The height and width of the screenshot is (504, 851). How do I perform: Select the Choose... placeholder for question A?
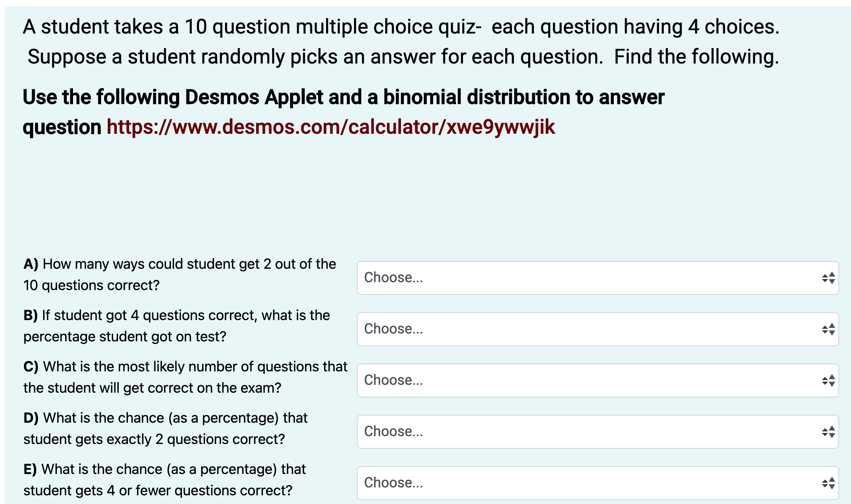click(394, 278)
